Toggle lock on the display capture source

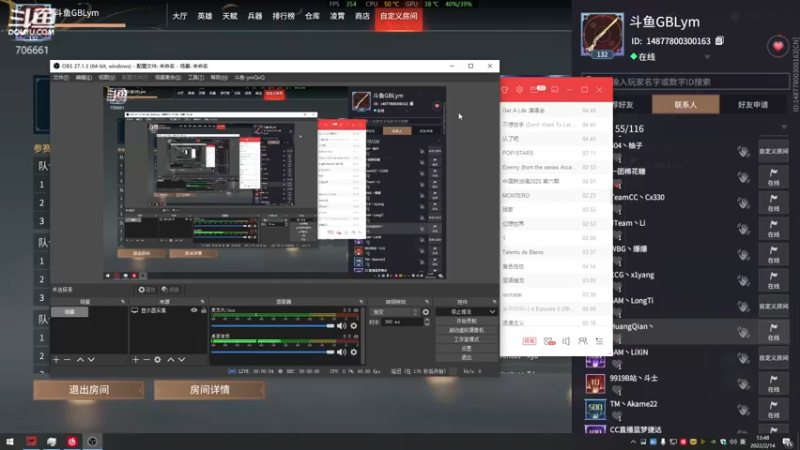[204, 310]
